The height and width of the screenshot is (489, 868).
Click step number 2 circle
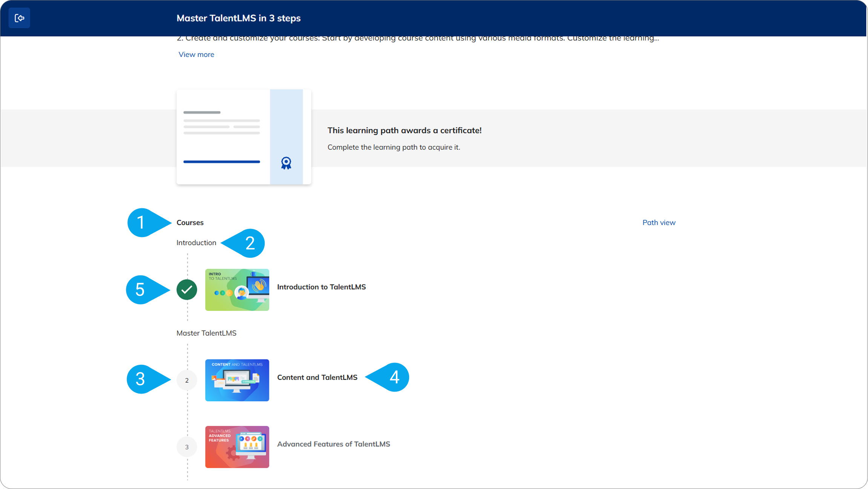[187, 380]
